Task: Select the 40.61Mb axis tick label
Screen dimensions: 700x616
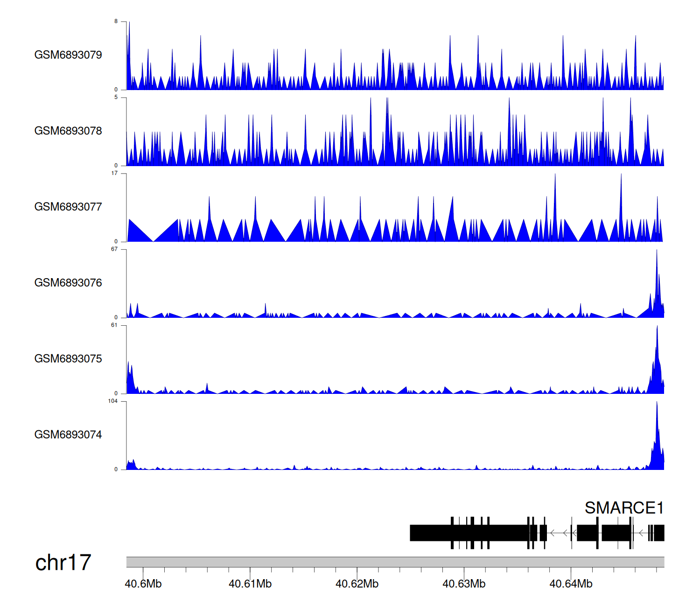Action: coord(250,584)
